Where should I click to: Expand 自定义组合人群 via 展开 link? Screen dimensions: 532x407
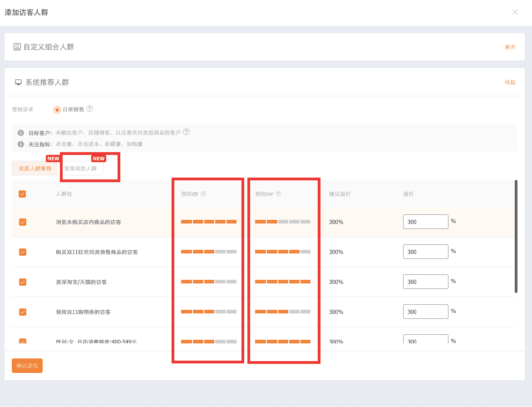(510, 47)
